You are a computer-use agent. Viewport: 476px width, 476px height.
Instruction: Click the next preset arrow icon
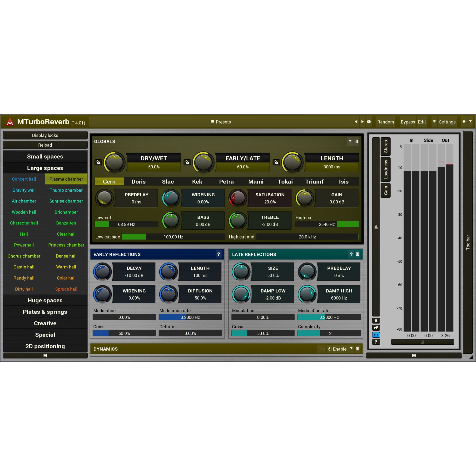(x=362, y=122)
